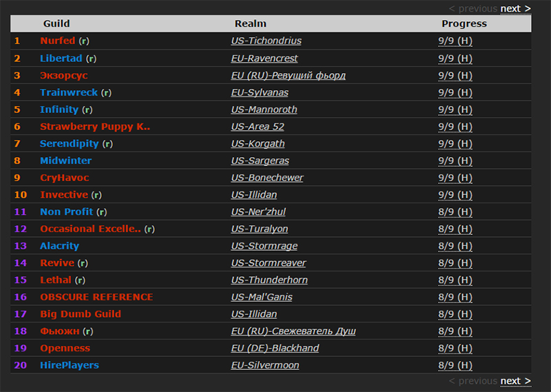
Task: Open the Lethal guild link
Action: 56,280
